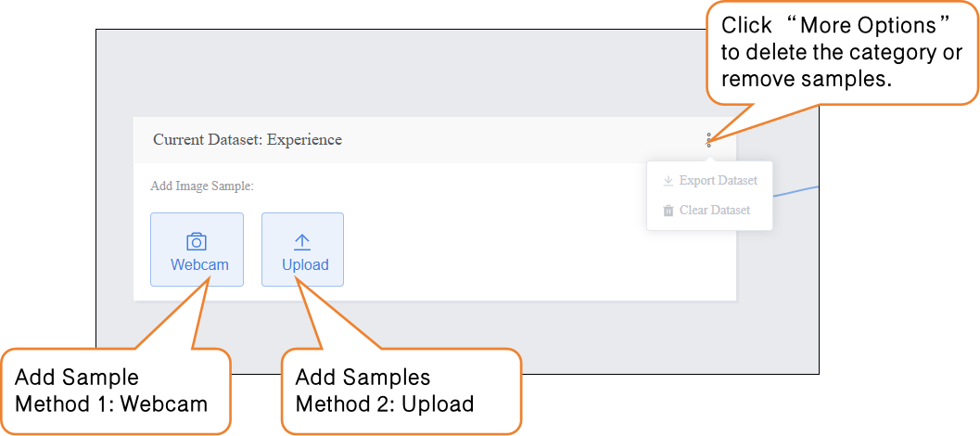Click the download icon beside Export Dataset
980x436 pixels.
[668, 181]
